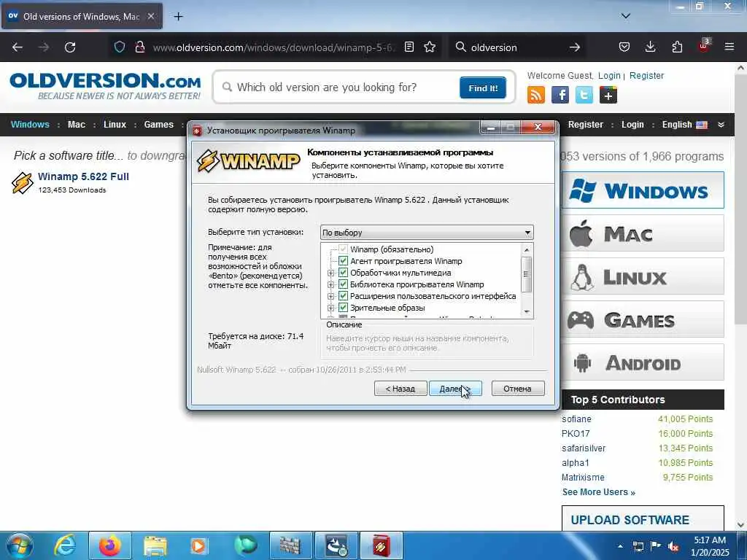Select the Windows navigation menu item
This screenshot has height=560, width=747.
30,125
